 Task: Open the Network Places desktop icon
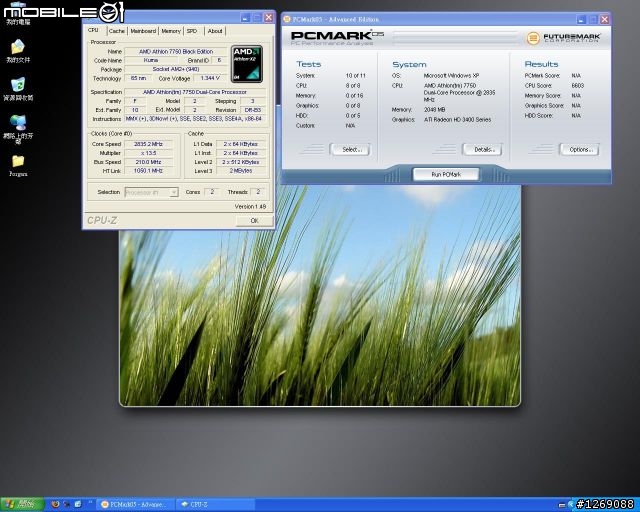[18, 129]
